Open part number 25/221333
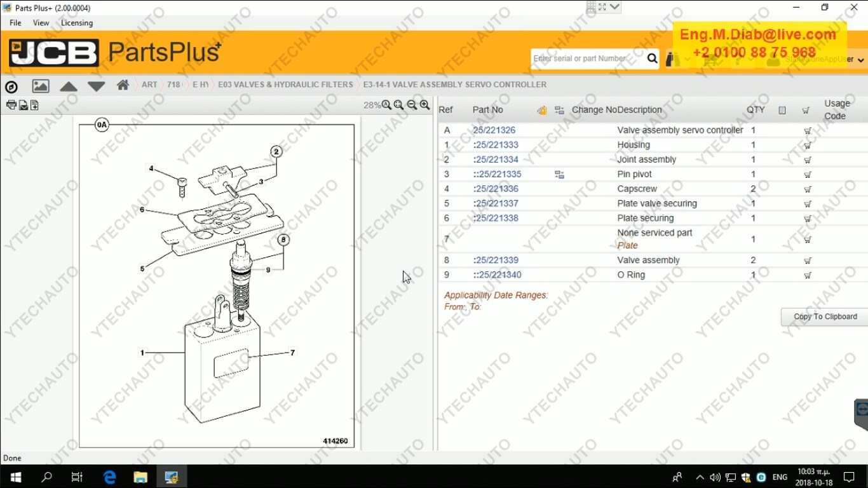This screenshot has height=488, width=868. (496, 145)
